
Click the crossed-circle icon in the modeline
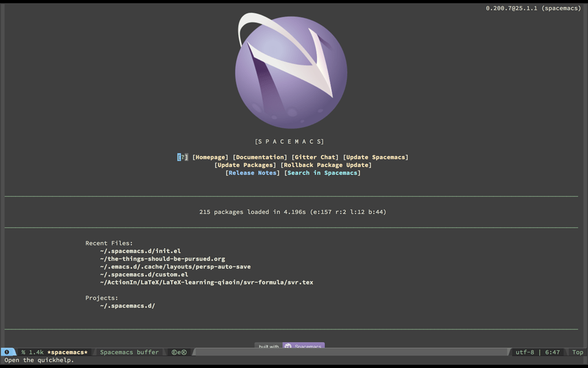point(183,352)
